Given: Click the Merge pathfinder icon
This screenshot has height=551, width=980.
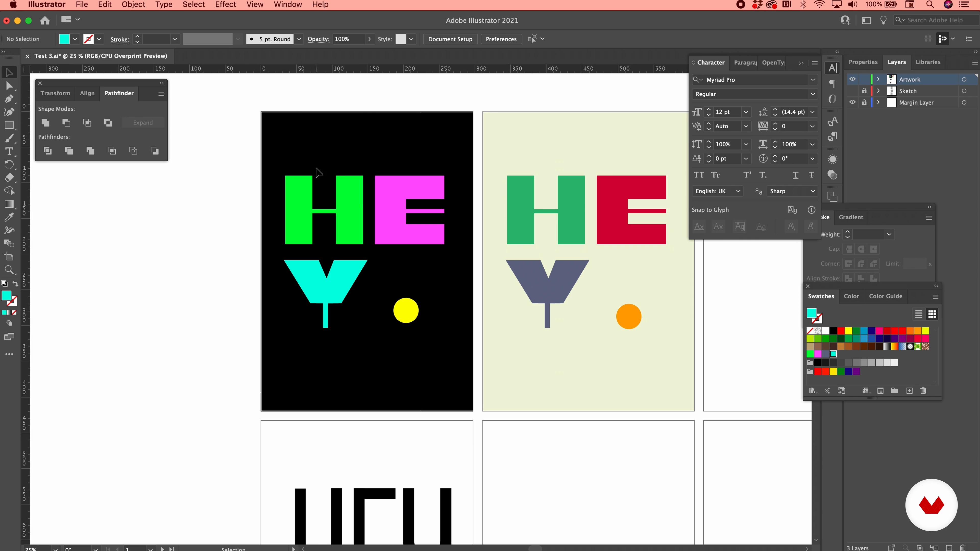Looking at the screenshot, I should (x=90, y=151).
